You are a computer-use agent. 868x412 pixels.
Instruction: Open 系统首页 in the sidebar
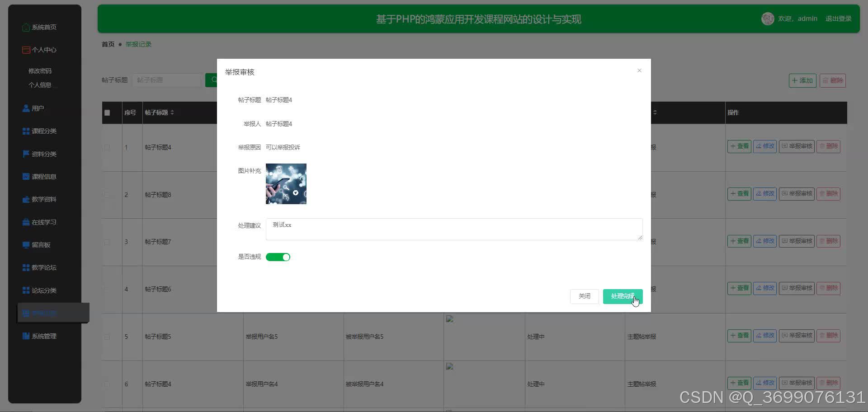39,27
